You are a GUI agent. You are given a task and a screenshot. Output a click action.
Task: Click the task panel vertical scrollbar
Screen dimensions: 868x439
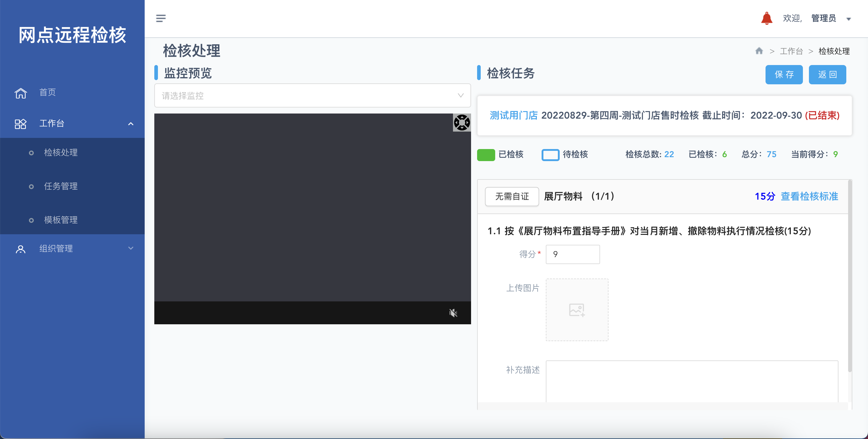tap(850, 276)
